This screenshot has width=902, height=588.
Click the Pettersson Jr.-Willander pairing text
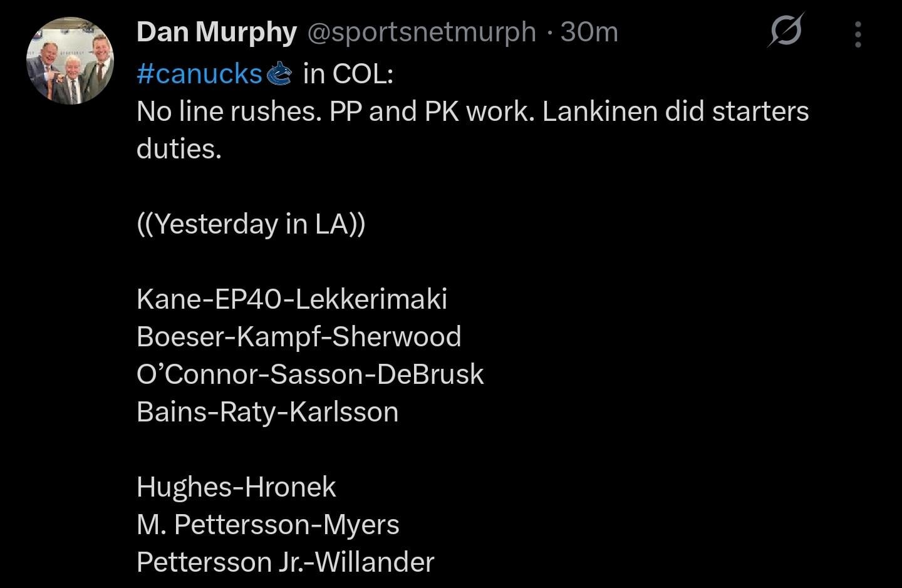285,562
